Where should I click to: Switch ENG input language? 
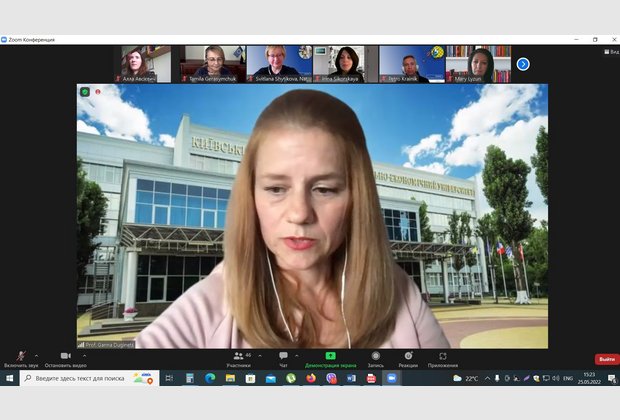pos(568,378)
